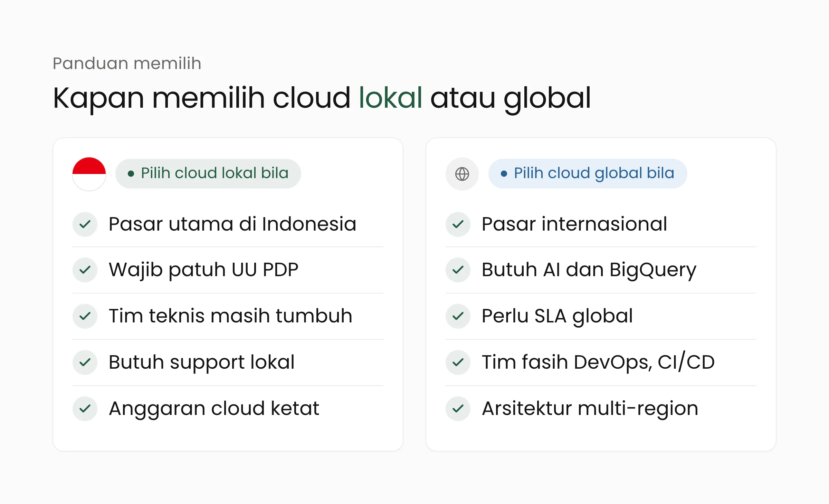Click checkmark beside Butuh AI dan BigQuery
The image size is (829, 504).
coord(458,270)
